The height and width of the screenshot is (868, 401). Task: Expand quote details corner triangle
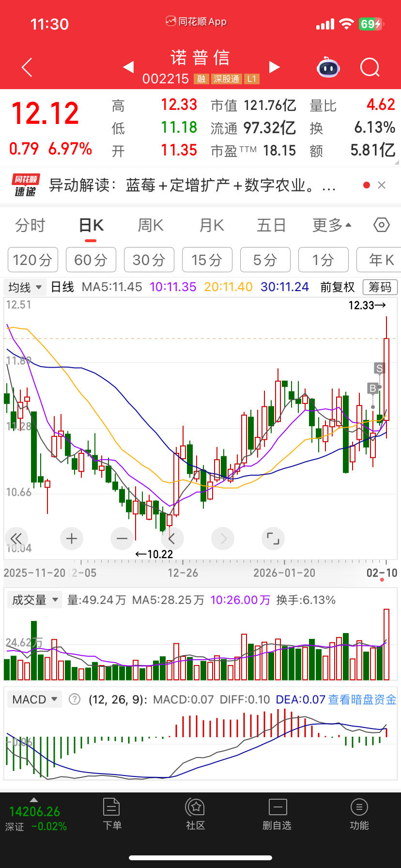point(397,163)
